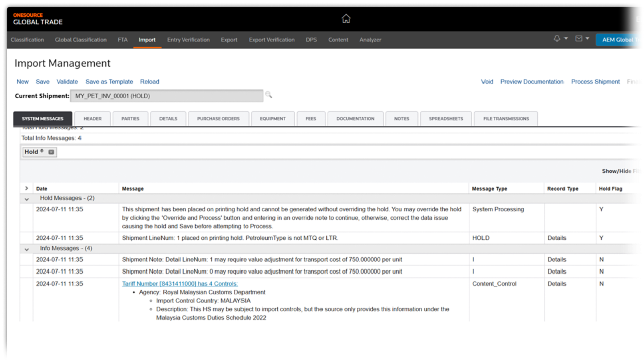Image resolution: width=644 pixels, height=362 pixels.
Task: Click the AEM Global Trade button
Action: [x=619, y=40]
